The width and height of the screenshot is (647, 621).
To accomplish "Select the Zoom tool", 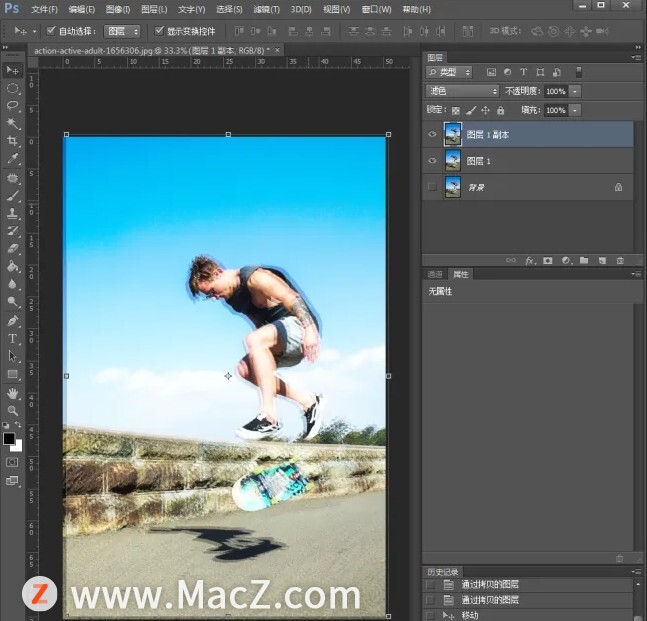I will pyautogui.click(x=13, y=411).
